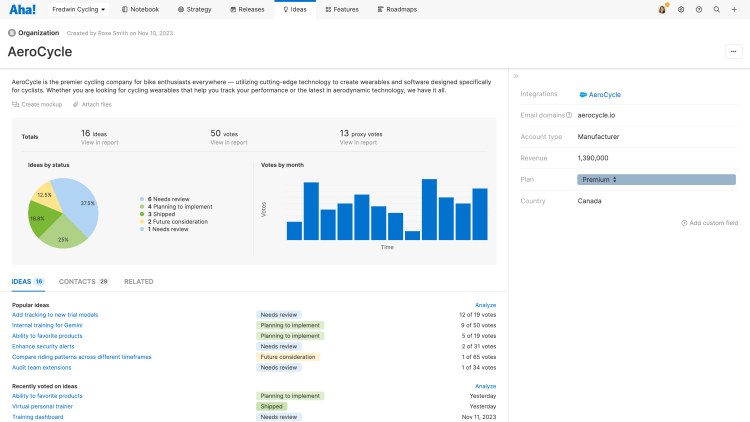Click 9 of 50 votes text
The height and width of the screenshot is (422, 750).
click(x=478, y=325)
